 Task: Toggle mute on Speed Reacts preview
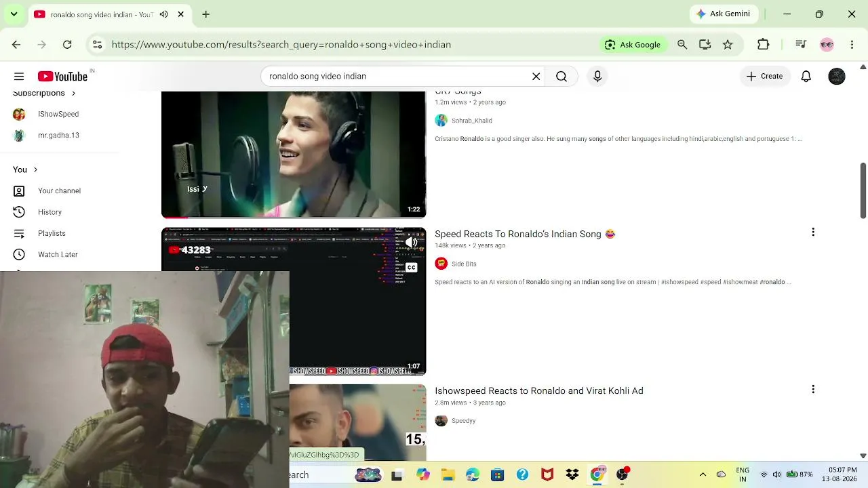coord(411,243)
